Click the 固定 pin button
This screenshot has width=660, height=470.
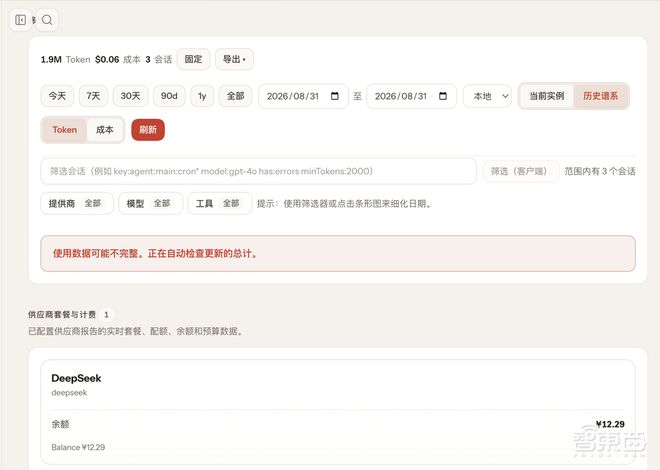193,59
